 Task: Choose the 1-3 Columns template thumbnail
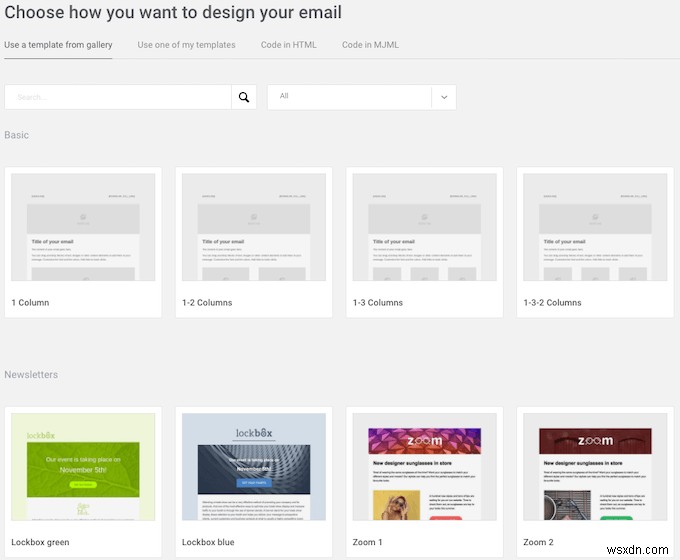click(425, 227)
